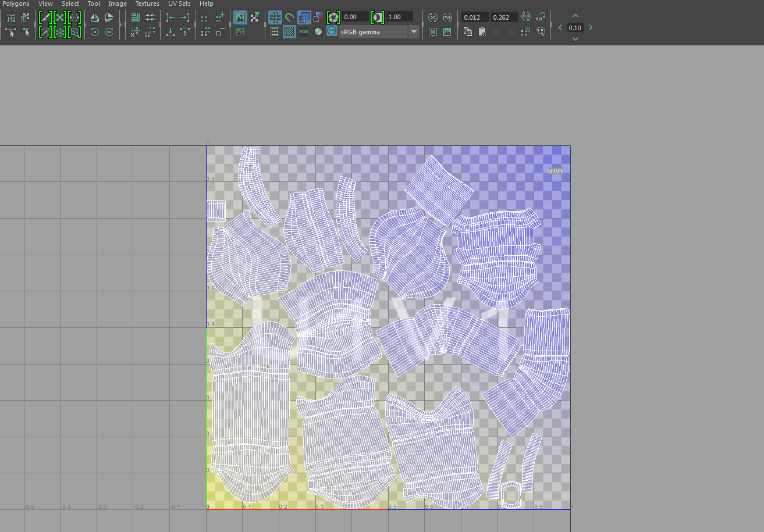Image resolution: width=764 pixels, height=532 pixels.
Task: Align UVs to minimum V
Action: click(x=170, y=32)
